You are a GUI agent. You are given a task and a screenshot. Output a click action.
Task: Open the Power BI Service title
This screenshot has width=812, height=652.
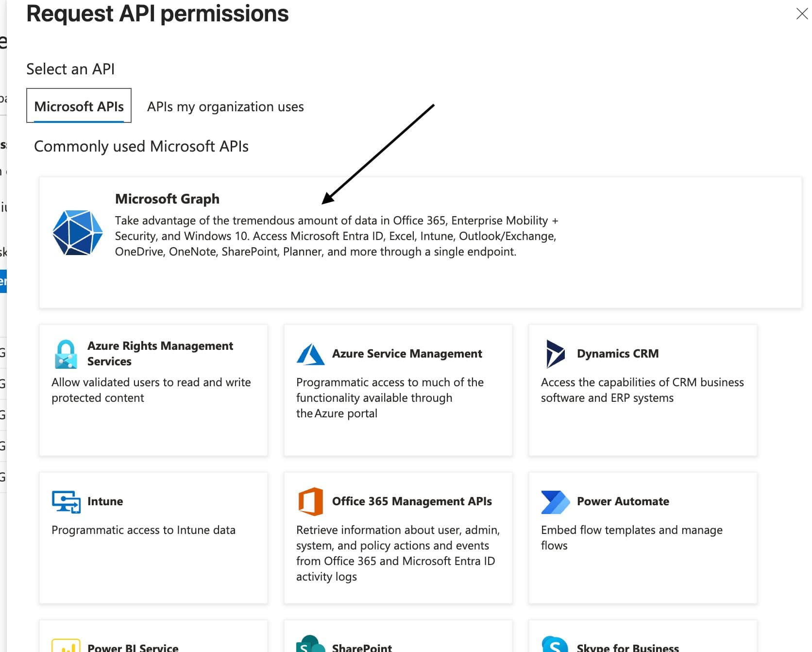[x=133, y=648]
